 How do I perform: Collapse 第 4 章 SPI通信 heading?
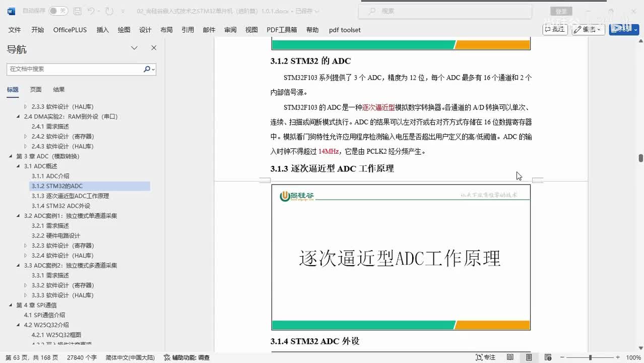pyautogui.click(x=11, y=305)
